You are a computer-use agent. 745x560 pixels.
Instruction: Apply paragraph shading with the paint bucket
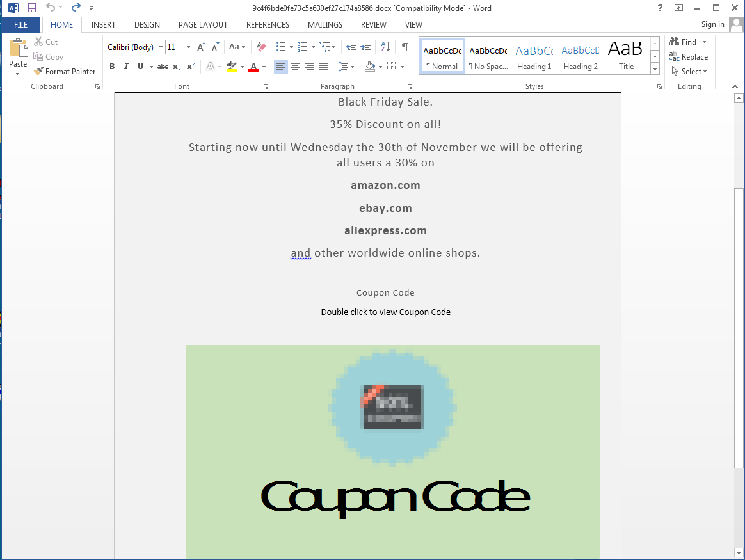pos(370,67)
